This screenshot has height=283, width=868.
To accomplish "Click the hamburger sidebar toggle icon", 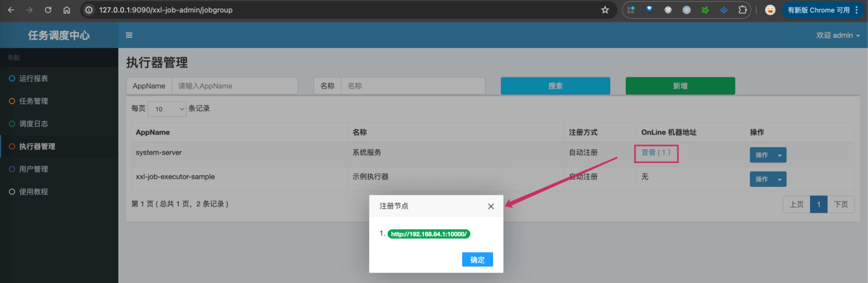I will tap(129, 35).
